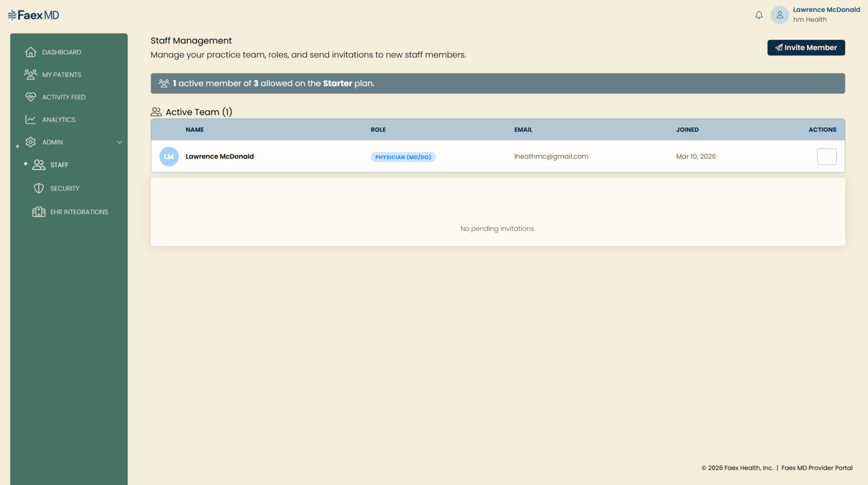Open the Security shield icon
The width and height of the screenshot is (868, 485).
(x=39, y=189)
